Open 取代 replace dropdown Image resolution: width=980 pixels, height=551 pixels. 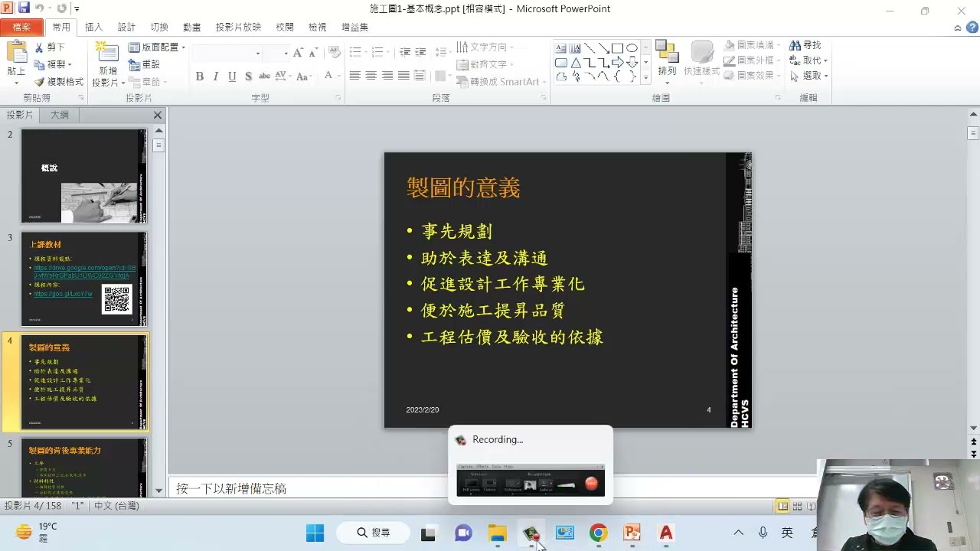tap(825, 61)
